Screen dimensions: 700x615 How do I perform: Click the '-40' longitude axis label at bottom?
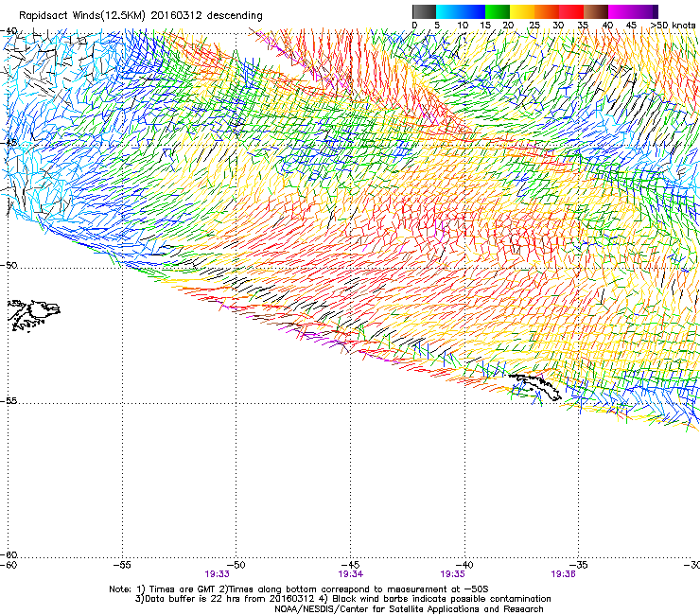[464, 565]
